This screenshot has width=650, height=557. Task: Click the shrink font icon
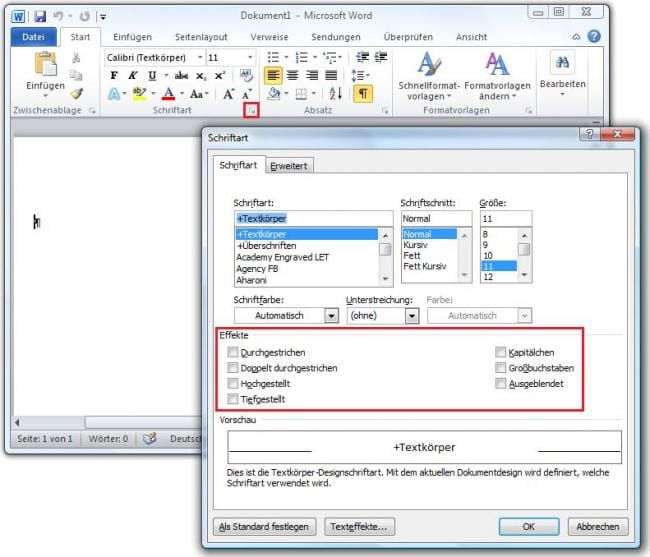(x=247, y=94)
